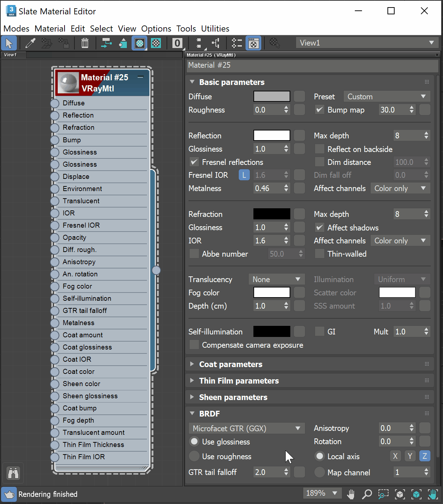443x504 pixels.
Task: Select Use roughness in the BRDF section
Action: (x=194, y=456)
